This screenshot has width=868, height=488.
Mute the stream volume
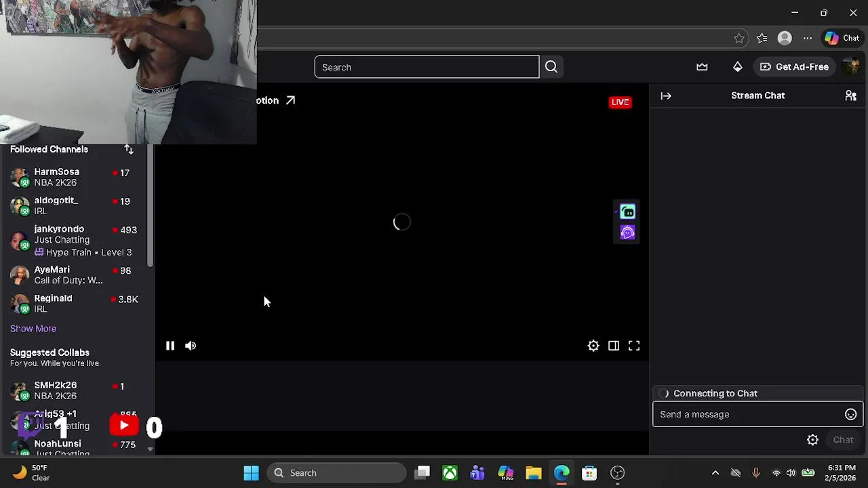[191, 346]
